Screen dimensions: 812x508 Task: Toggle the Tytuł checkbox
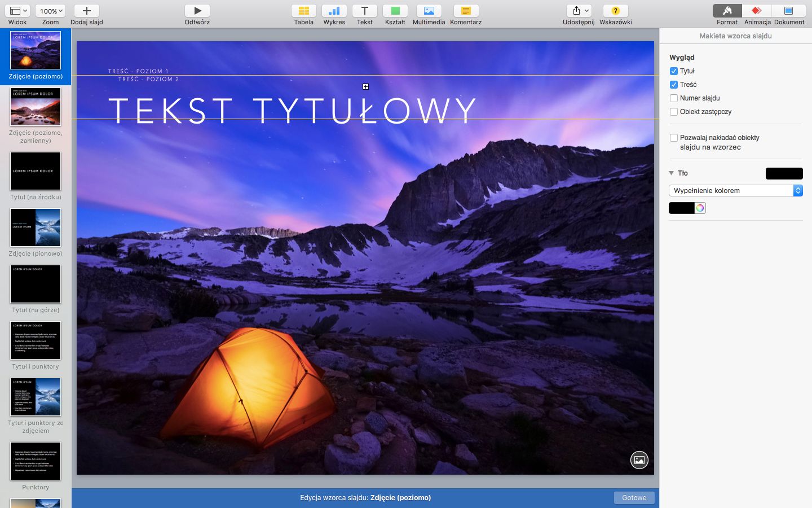tap(674, 71)
